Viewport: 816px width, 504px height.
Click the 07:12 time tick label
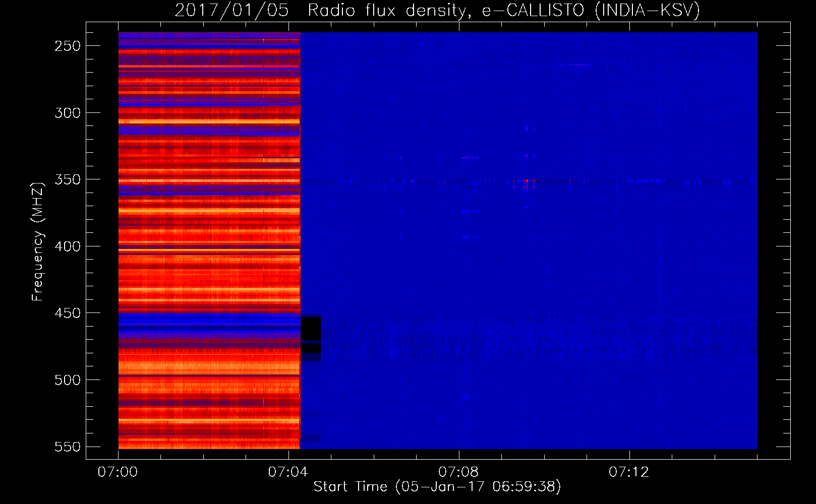[629, 472]
